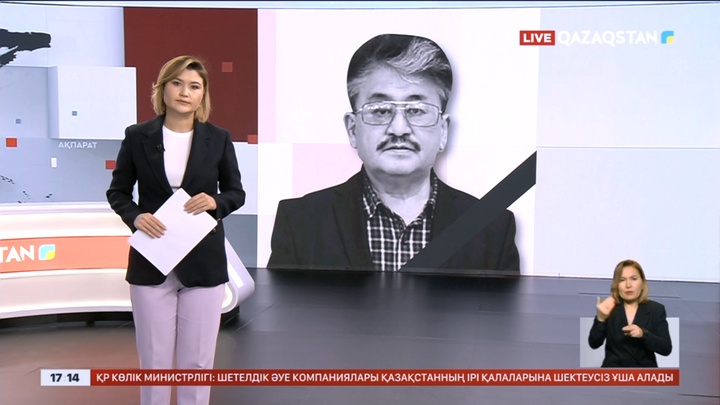Image resolution: width=720 pixels, height=405 pixels.
Task: Click the АҚПАРАТ studio label
Action: click(x=78, y=145)
